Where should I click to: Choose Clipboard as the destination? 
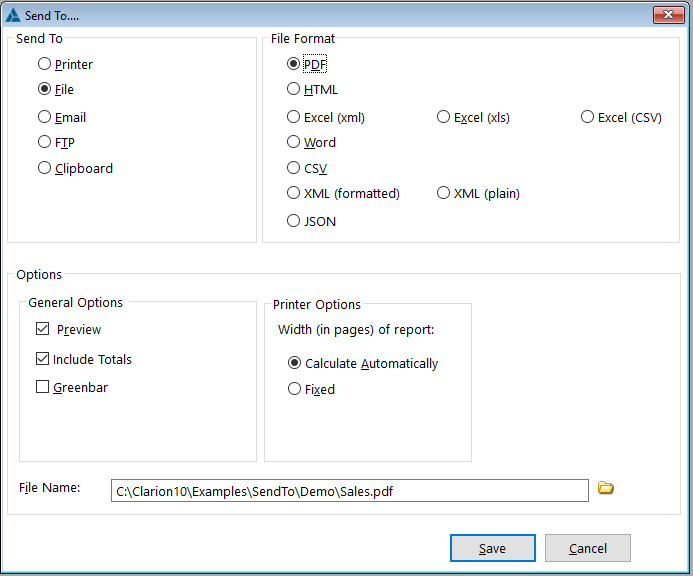coord(45,168)
